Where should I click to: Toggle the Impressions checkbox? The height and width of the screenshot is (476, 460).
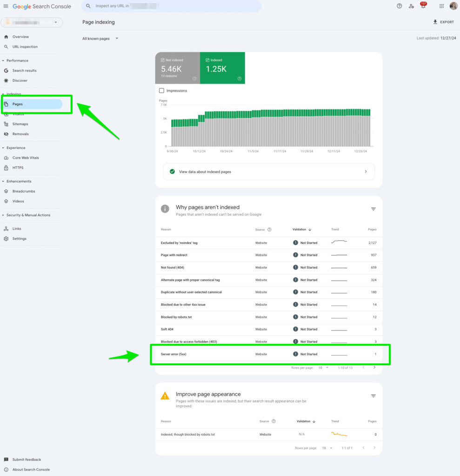pyautogui.click(x=161, y=91)
